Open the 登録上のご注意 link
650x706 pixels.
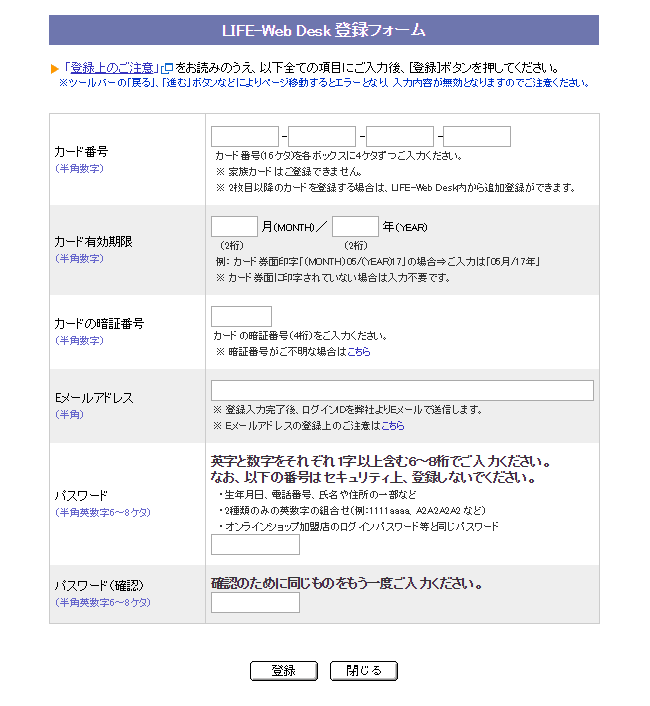[112, 68]
